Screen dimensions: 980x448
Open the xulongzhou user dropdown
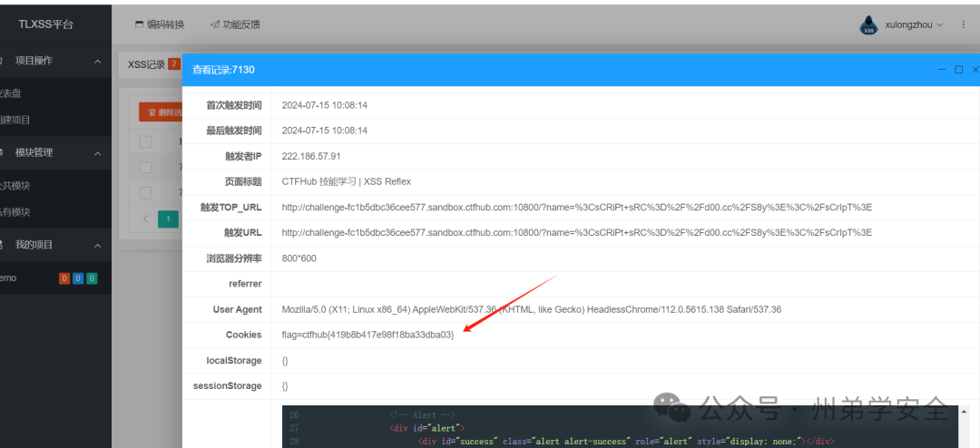tap(913, 25)
